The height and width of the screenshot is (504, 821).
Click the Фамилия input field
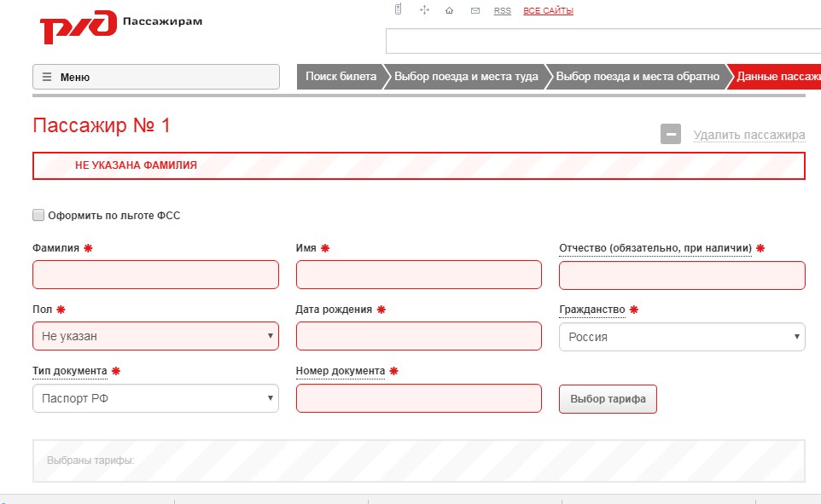[x=155, y=275]
